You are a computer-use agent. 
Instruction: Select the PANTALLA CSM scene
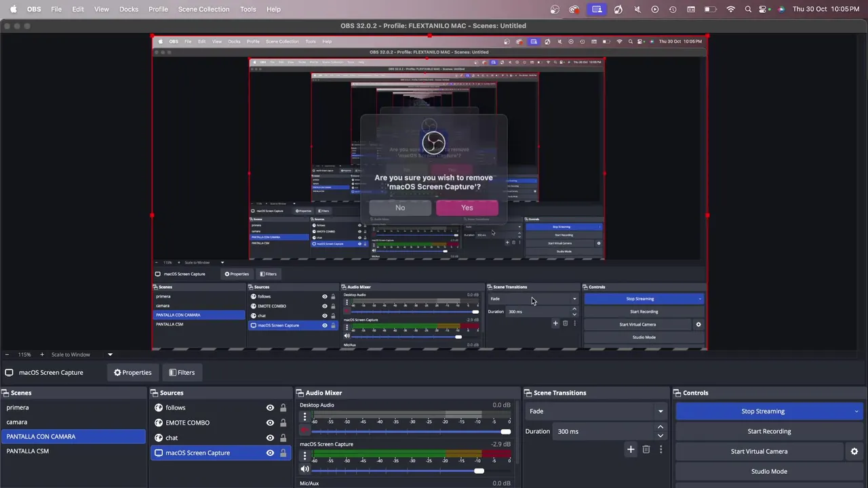tap(73, 451)
